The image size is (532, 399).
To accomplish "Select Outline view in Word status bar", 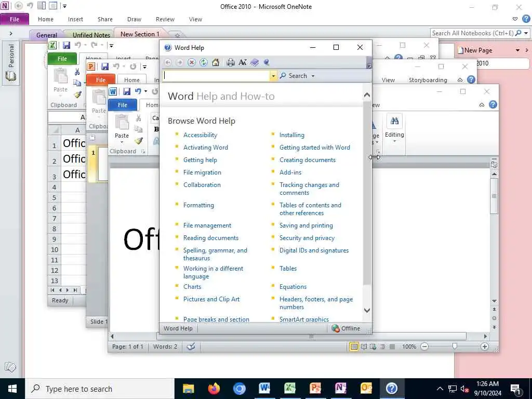I will coord(383,347).
